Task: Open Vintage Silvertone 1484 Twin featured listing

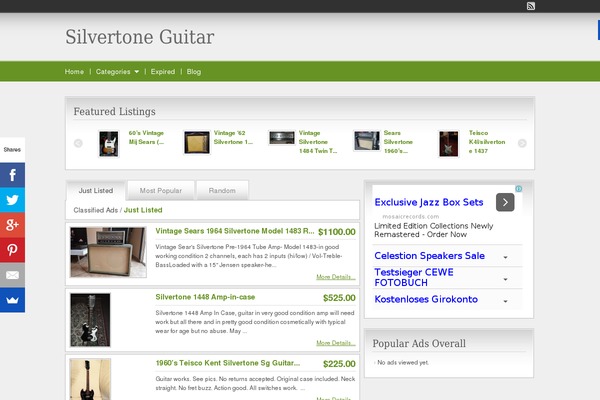Action: tap(318, 142)
